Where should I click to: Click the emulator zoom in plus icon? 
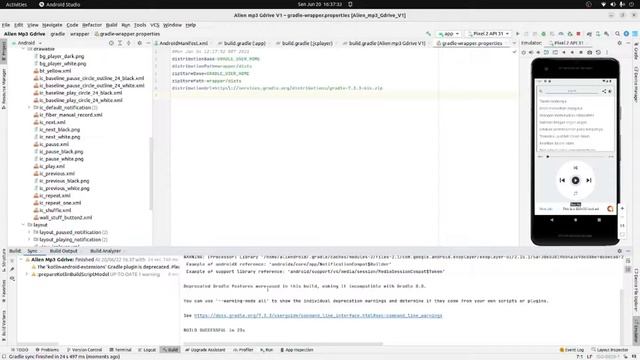622,209
